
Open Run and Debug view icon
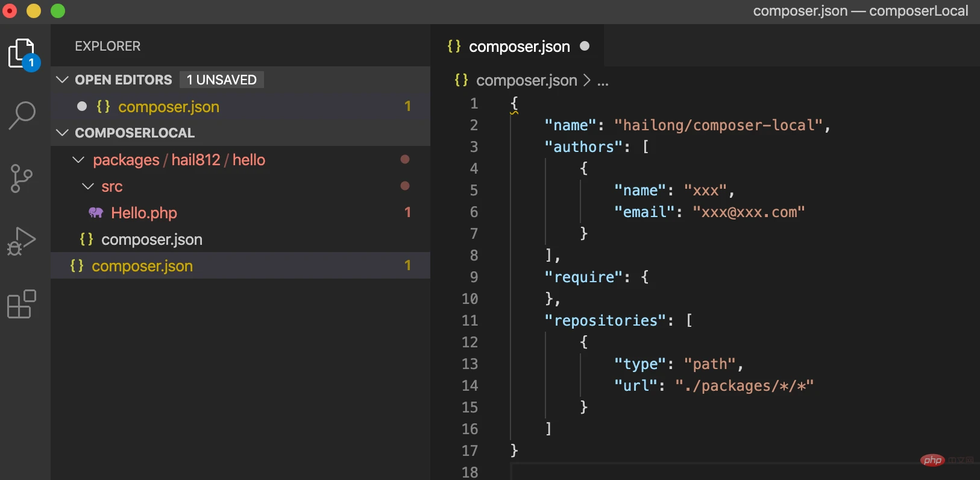[x=22, y=241]
